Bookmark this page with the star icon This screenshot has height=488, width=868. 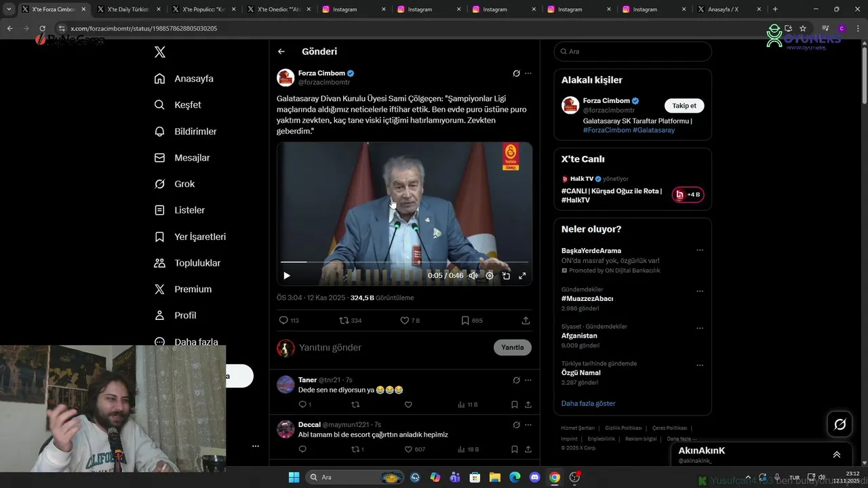coord(803,28)
